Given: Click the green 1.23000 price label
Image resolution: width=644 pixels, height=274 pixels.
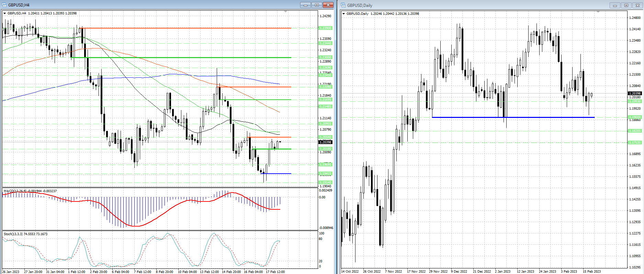Looking at the screenshot, I should click(325, 57).
